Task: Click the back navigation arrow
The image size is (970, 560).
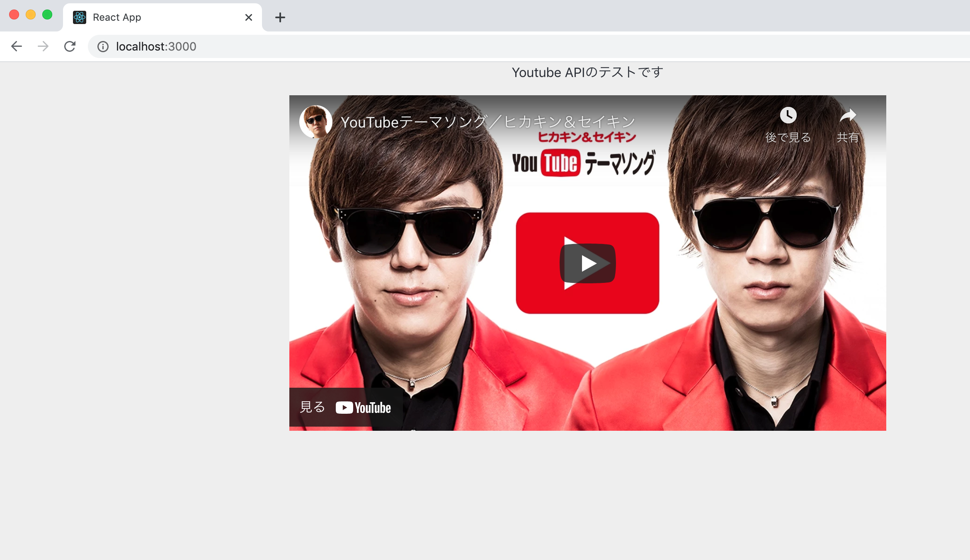Action: pos(16,46)
